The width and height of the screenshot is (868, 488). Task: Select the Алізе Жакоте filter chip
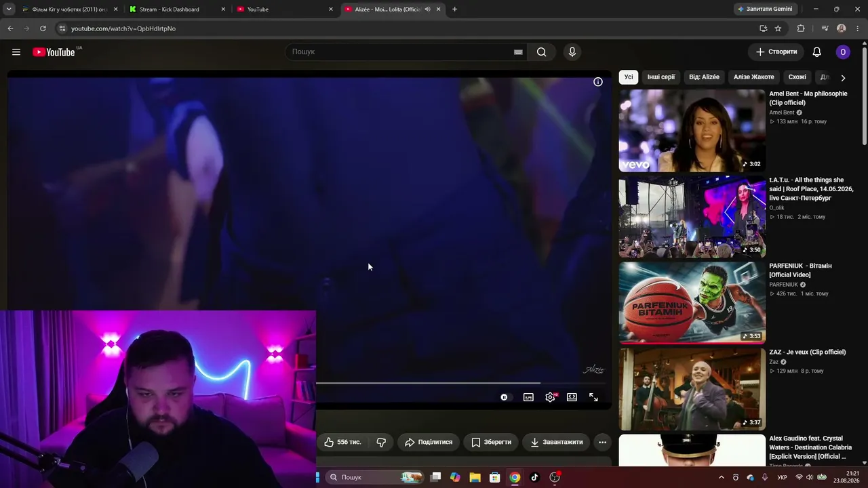point(753,77)
